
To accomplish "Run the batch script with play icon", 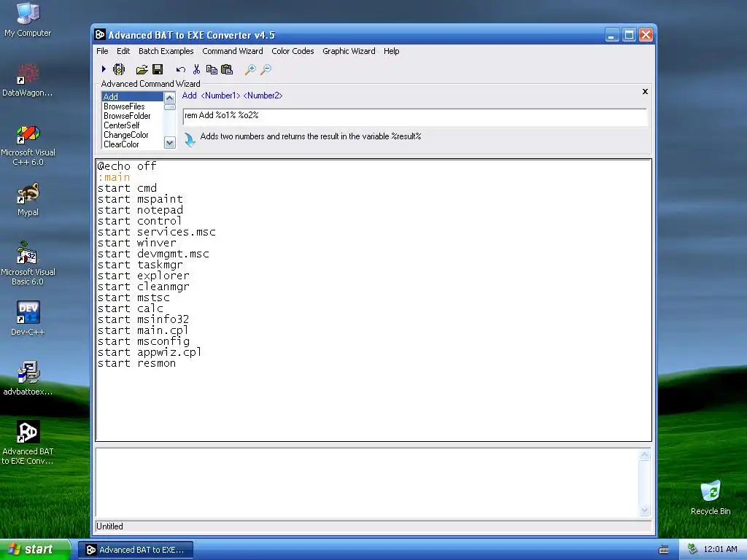I will pos(104,69).
